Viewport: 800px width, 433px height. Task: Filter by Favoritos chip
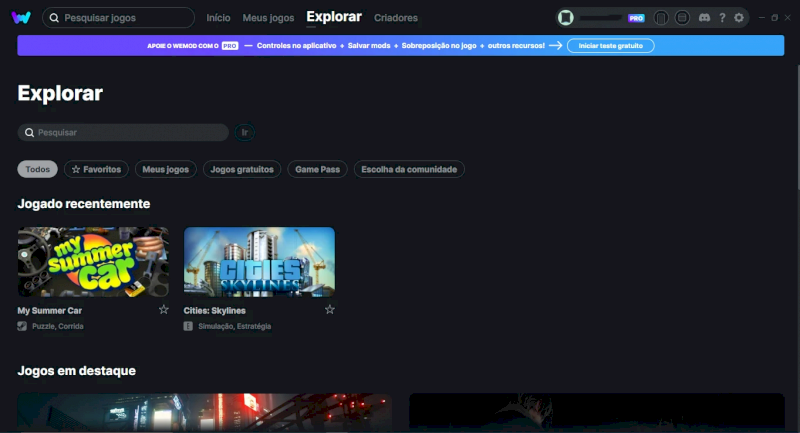[96, 169]
